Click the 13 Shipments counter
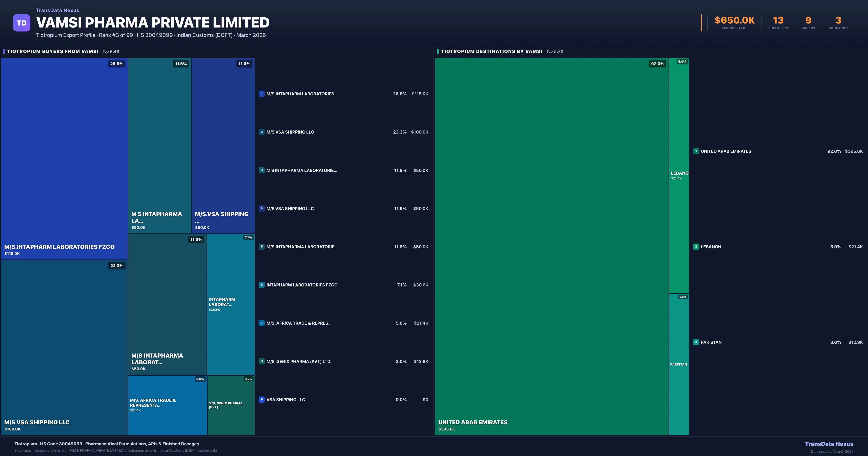Screen dimensions: 868x456 778,21
